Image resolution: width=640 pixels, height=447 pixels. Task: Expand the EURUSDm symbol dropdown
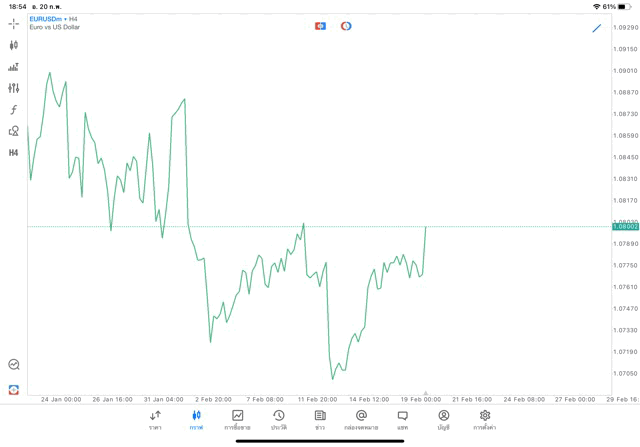click(54, 19)
